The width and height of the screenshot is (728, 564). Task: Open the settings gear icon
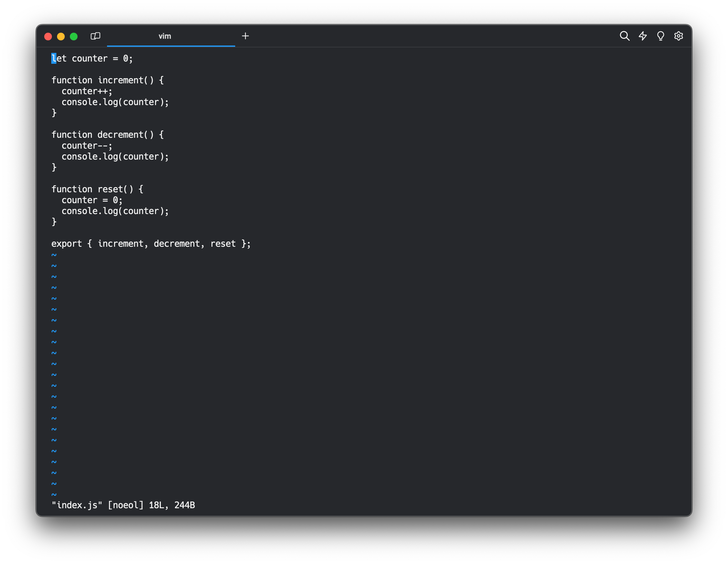coord(678,36)
